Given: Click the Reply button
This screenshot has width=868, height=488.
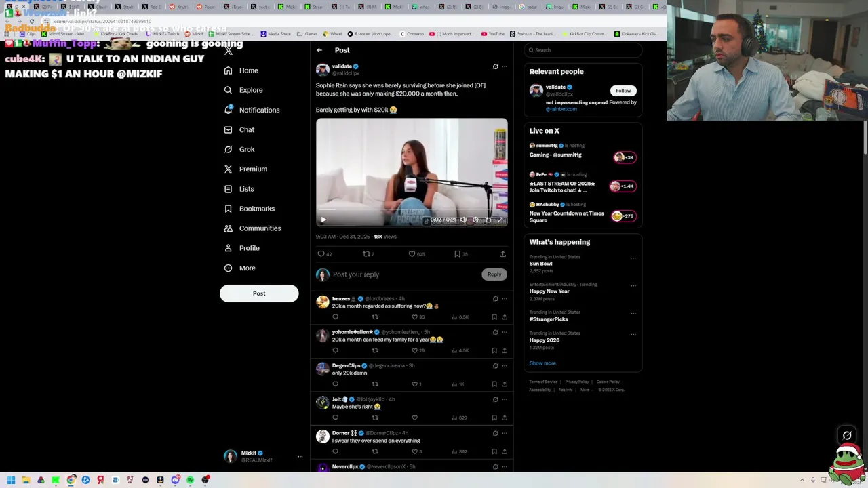Looking at the screenshot, I should (x=494, y=274).
